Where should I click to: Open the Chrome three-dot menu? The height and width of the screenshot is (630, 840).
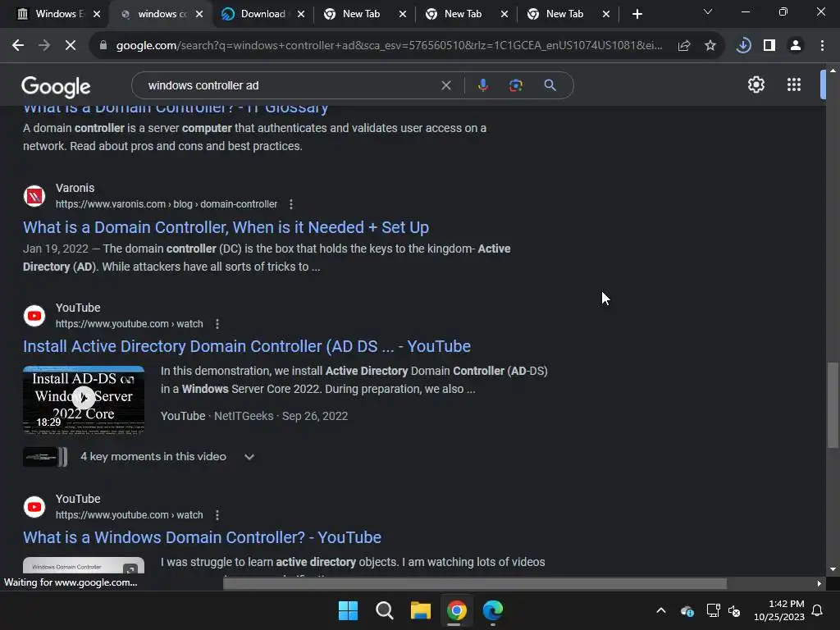click(x=822, y=46)
